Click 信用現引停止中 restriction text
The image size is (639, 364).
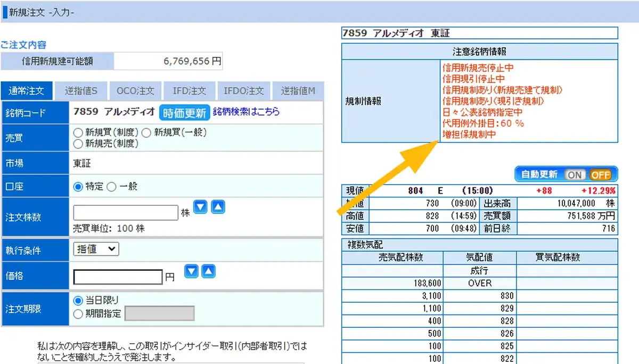pyautogui.click(x=473, y=79)
